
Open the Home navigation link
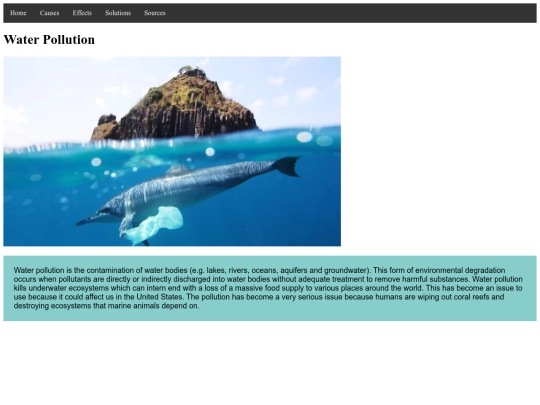[x=18, y=13]
